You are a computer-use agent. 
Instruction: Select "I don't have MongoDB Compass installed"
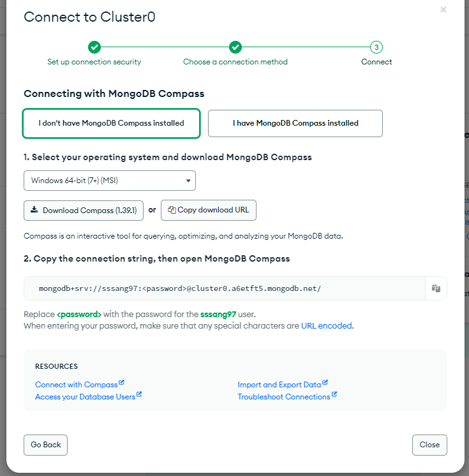point(112,123)
